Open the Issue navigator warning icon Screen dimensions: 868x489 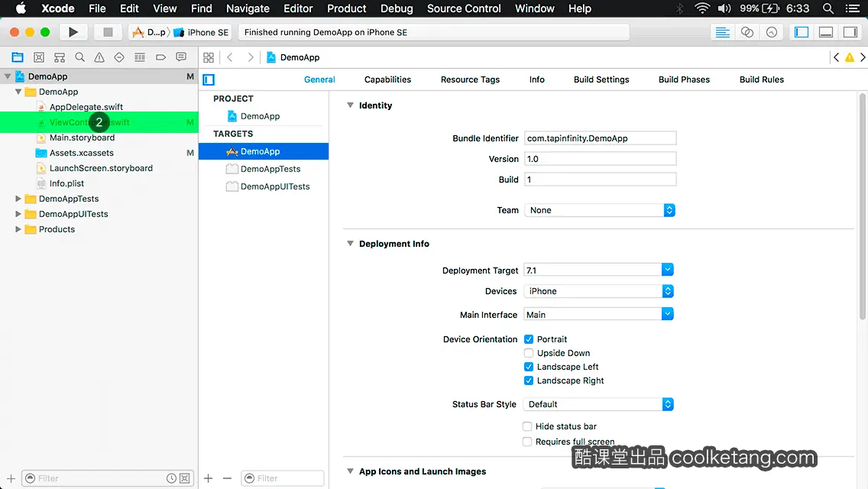pyautogui.click(x=99, y=57)
